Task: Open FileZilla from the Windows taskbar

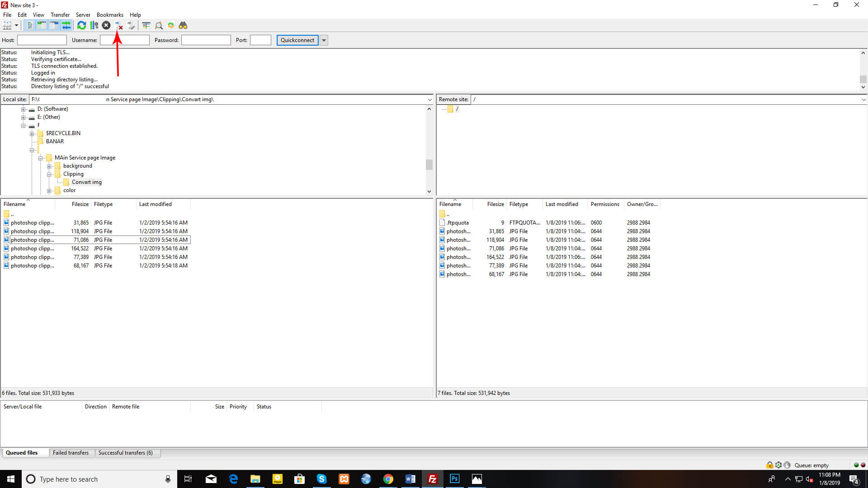Action: coord(432,479)
